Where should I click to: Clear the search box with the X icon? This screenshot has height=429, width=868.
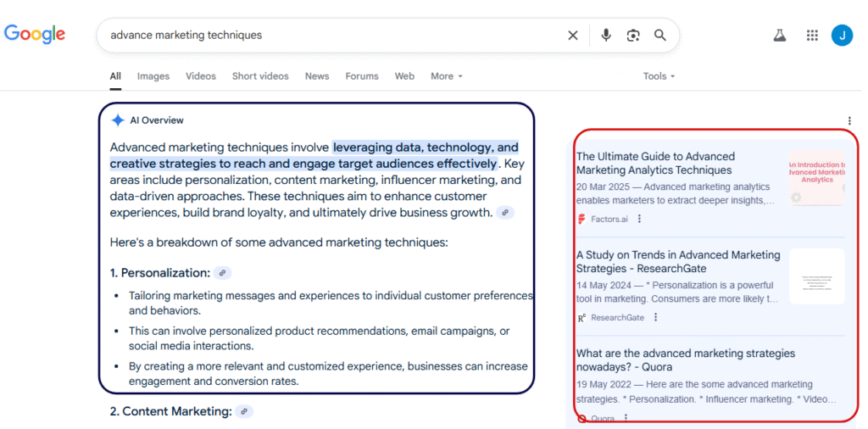(573, 36)
